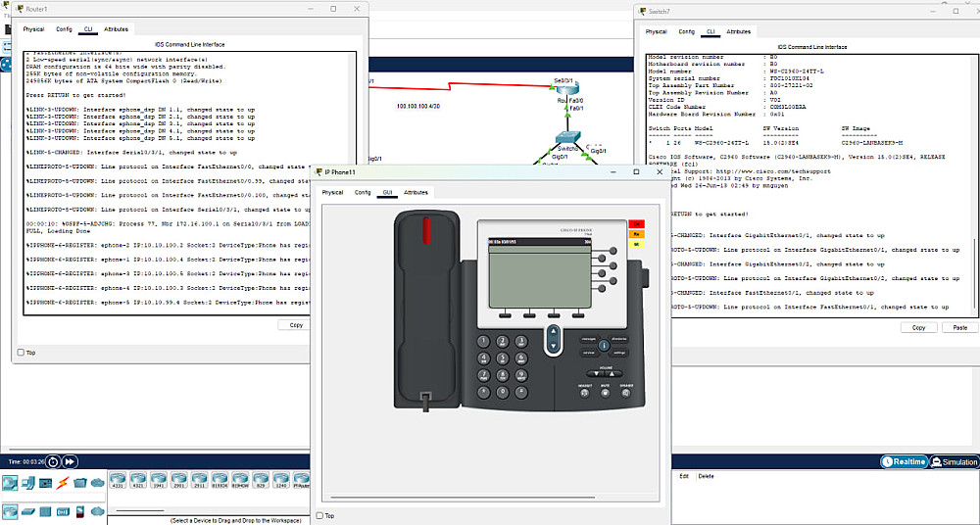Viewport: 980px width, 525px height.
Task: Pick up the IP phone handset
Action: [x=427, y=310]
